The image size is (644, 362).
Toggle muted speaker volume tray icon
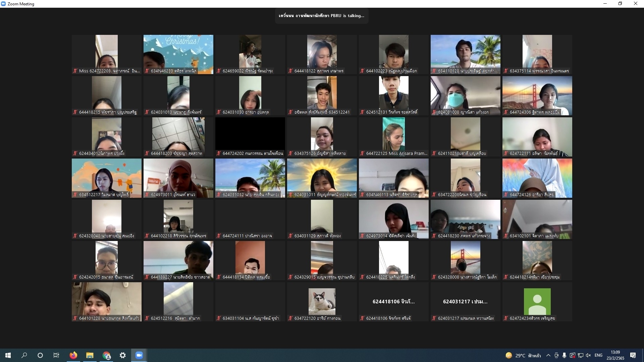click(x=588, y=355)
